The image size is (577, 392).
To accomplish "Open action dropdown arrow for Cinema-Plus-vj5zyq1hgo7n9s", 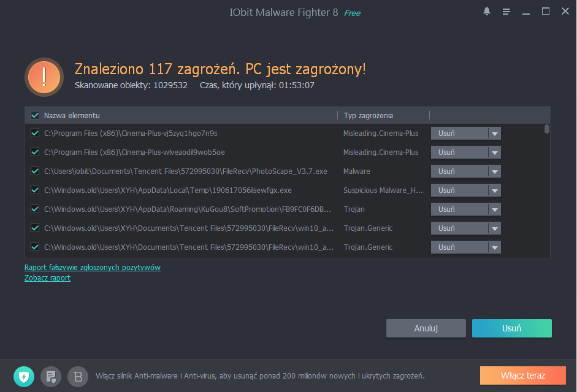I will pyautogui.click(x=495, y=134).
